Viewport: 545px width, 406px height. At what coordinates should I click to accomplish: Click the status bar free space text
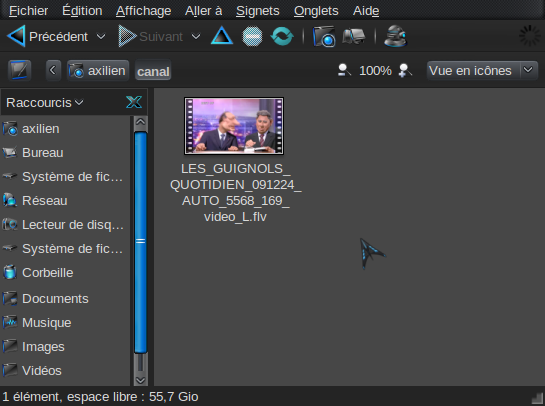coord(100,397)
